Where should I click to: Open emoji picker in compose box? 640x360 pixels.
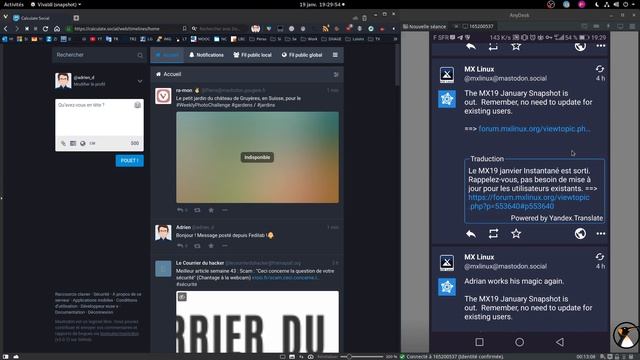[x=138, y=105]
